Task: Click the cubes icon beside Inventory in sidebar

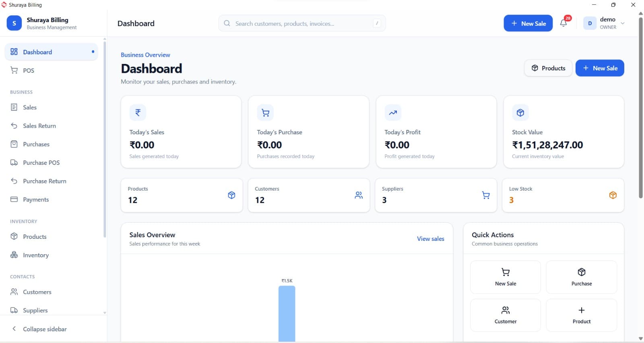Action: (x=14, y=255)
